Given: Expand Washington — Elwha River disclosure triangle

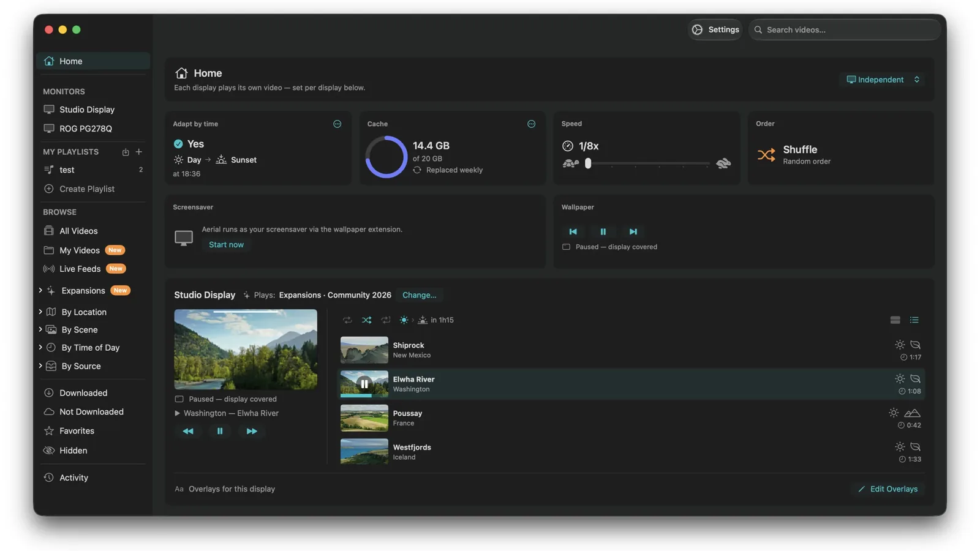Looking at the screenshot, I should point(178,414).
